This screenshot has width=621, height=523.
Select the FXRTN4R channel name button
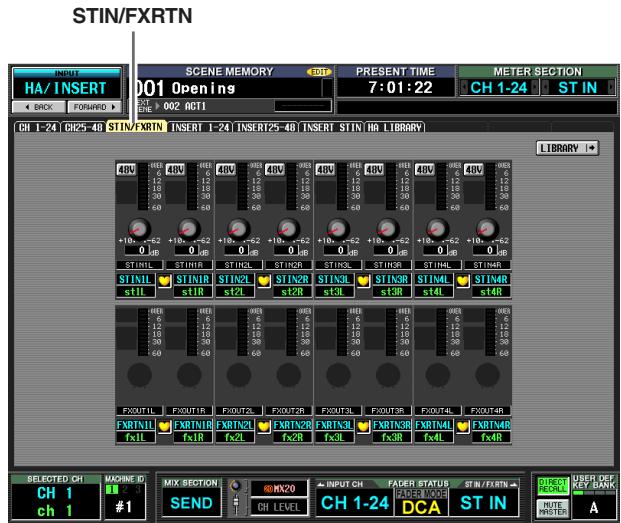coord(491,425)
